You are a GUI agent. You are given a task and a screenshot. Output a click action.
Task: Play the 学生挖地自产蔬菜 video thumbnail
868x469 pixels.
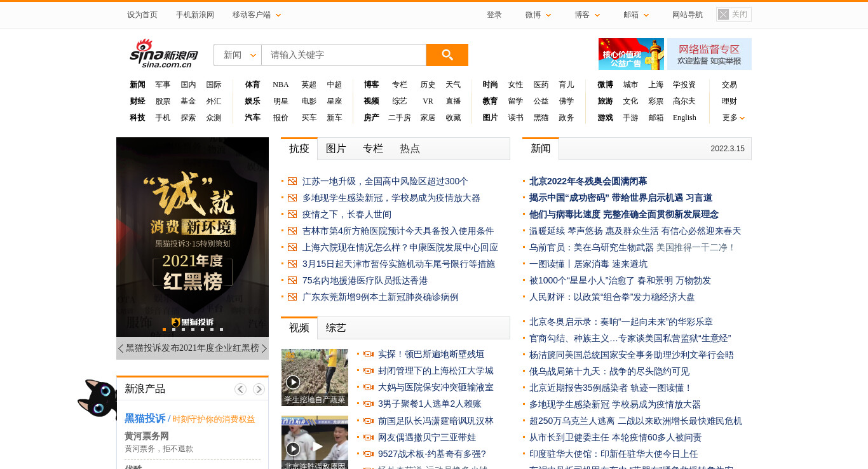[315, 377]
